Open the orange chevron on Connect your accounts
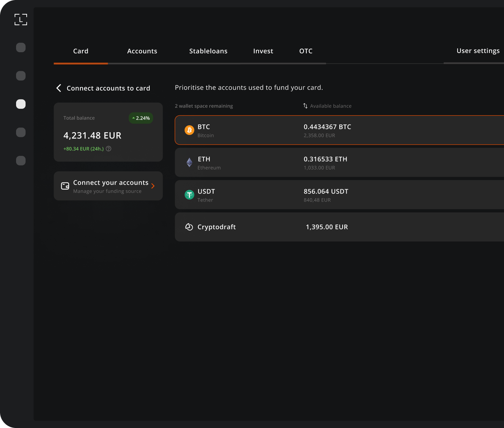This screenshot has width=504, height=428. pos(153,186)
